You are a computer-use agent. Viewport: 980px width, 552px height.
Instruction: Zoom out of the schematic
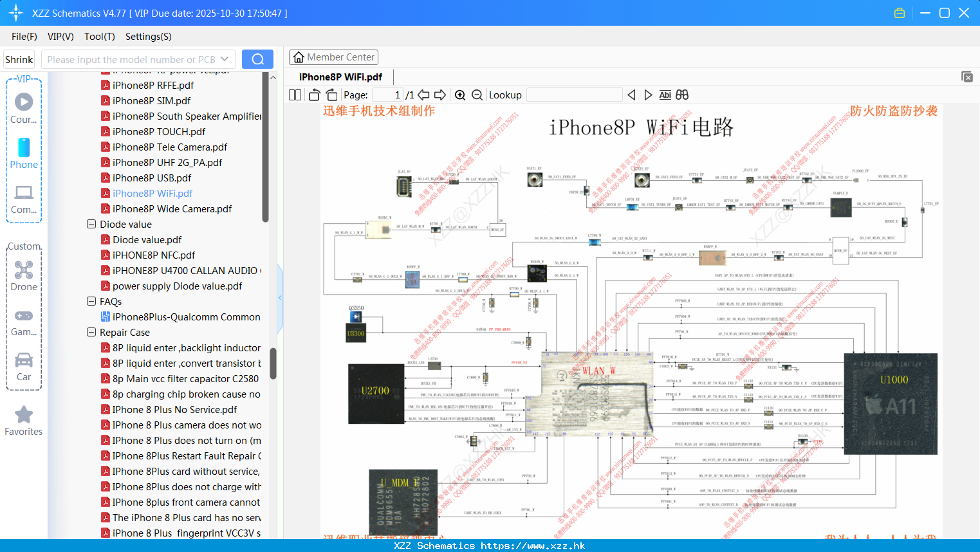[477, 95]
